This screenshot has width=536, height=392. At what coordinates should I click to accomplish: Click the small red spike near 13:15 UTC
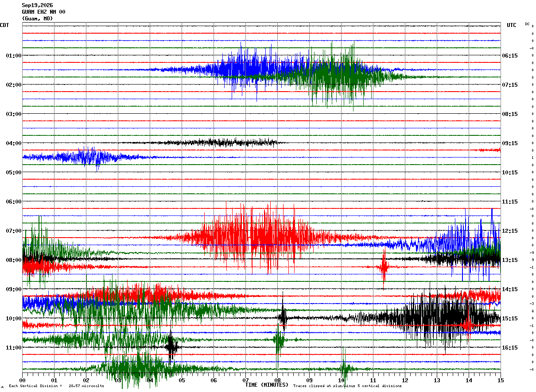pyautogui.click(x=384, y=266)
